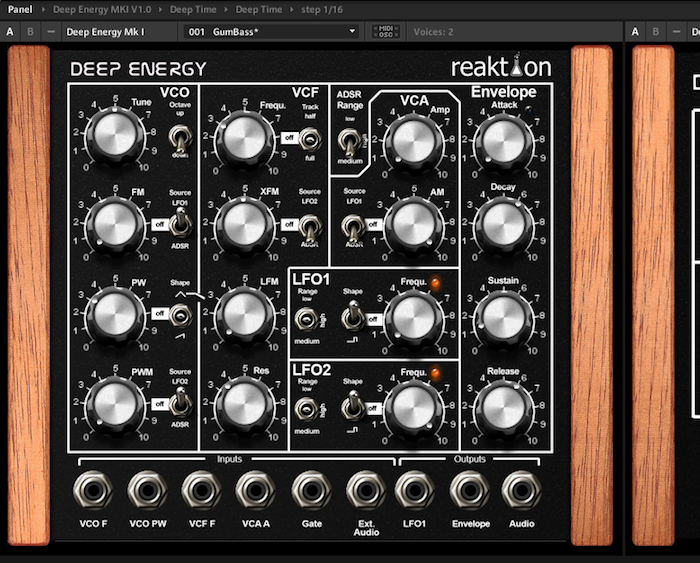Click the minus button beside bank B
This screenshot has height=563, width=700.
tap(51, 32)
